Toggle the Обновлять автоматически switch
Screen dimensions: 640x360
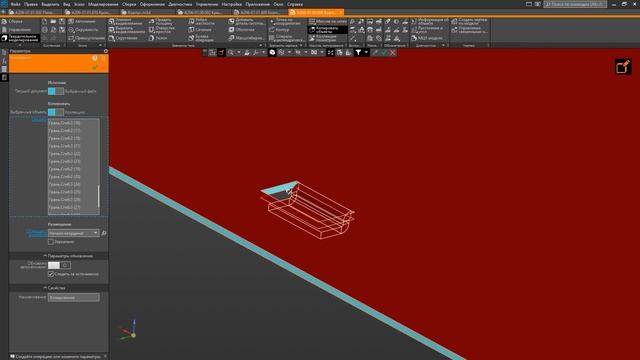tap(59, 265)
